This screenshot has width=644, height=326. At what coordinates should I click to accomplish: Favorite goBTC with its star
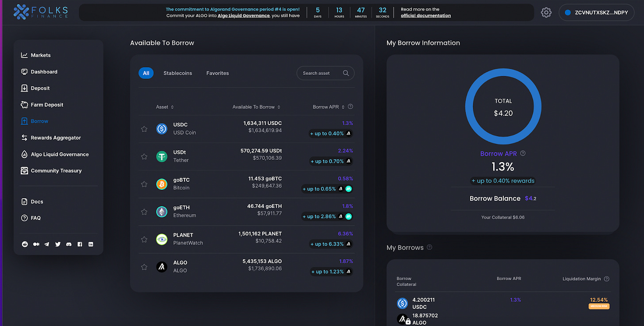(144, 184)
